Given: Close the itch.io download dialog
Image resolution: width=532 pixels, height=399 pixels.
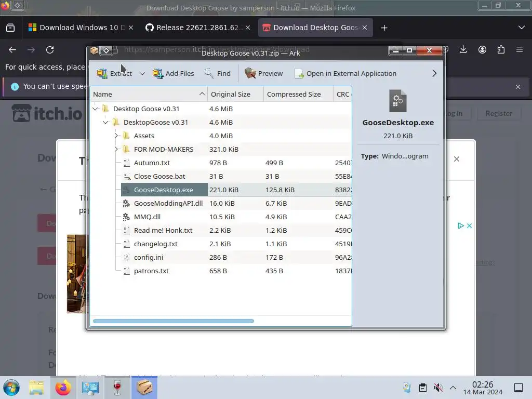Looking at the screenshot, I should click(457, 159).
